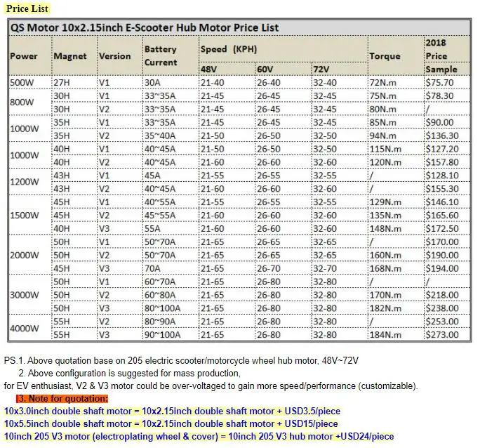Click the '120N.m' torque cell
This screenshot has width=480, height=448.
385,162
